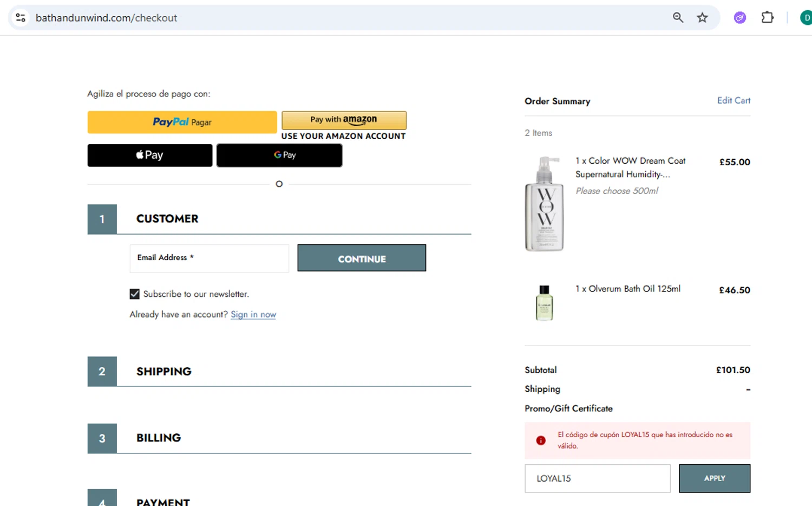Image resolution: width=812 pixels, height=506 pixels.
Task: Click the '2 Items' count text
Action: (x=538, y=133)
